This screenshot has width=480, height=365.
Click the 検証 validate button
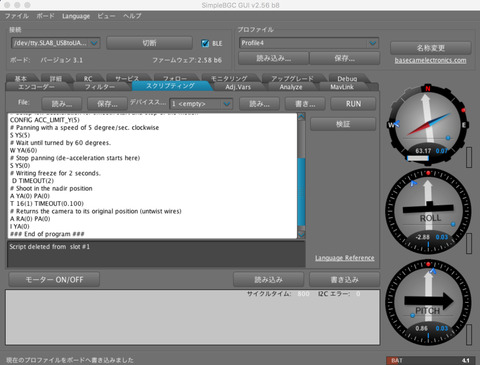pyautogui.click(x=343, y=124)
